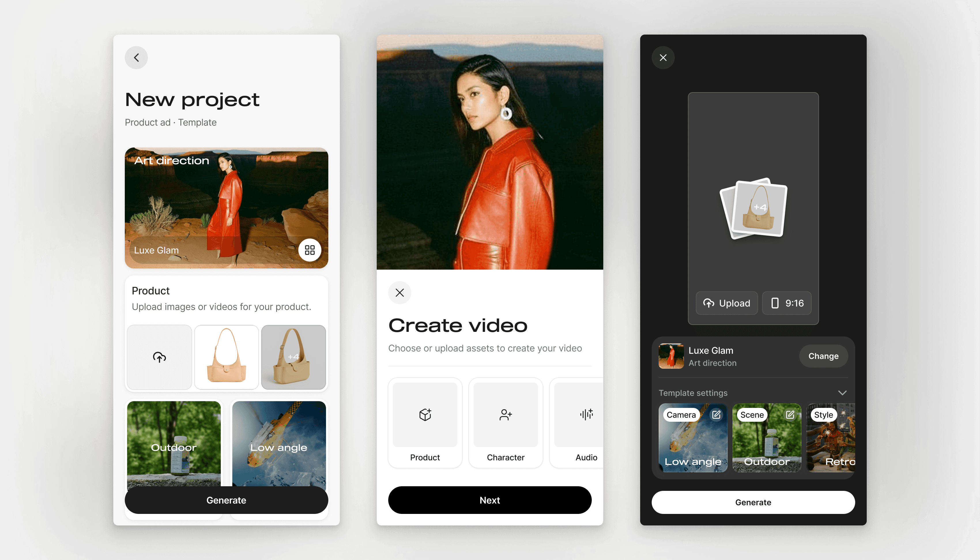Open the +4 product images tile
Screen dimensions: 980x560
(294, 357)
